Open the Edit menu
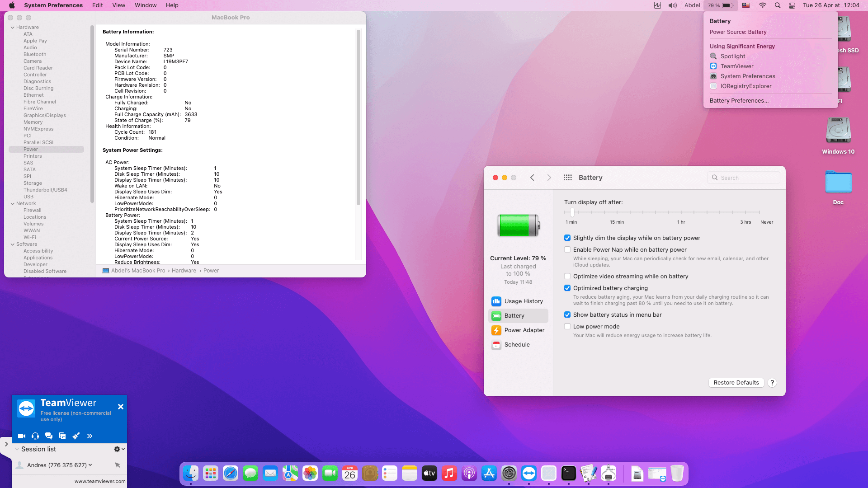 (98, 5)
